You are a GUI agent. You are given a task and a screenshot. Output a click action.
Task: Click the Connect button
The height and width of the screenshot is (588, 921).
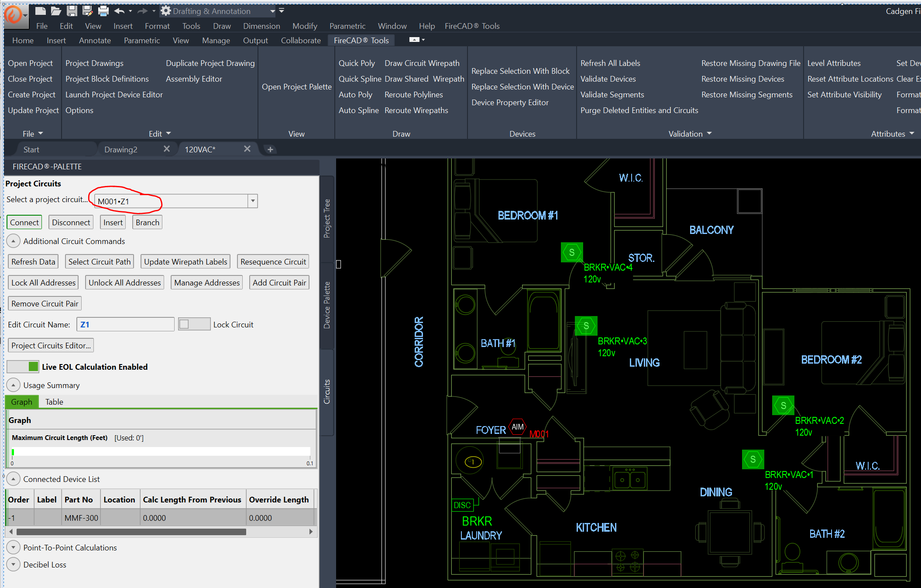pos(24,222)
